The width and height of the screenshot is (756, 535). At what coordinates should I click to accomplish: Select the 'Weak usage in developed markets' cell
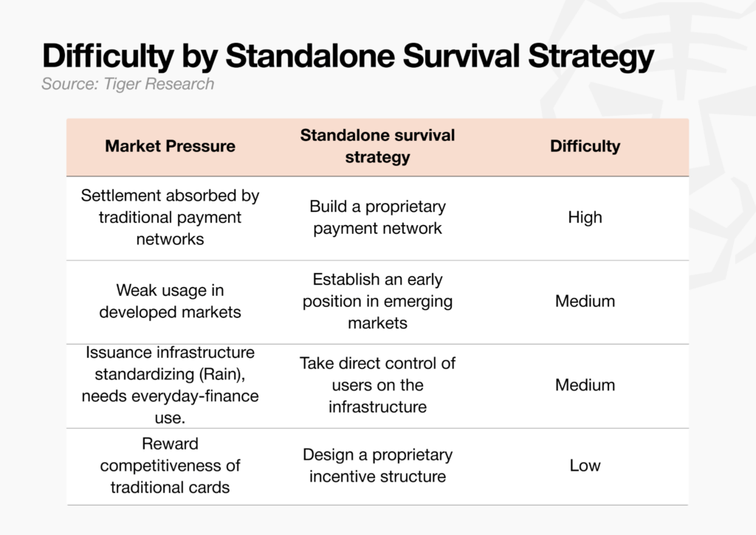(171, 301)
